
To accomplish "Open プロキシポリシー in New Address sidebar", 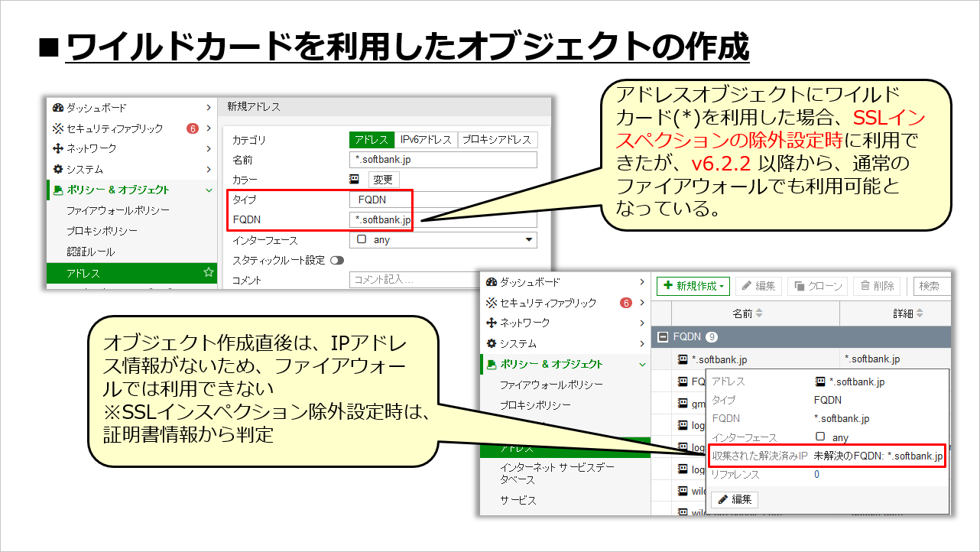I will coord(102,231).
